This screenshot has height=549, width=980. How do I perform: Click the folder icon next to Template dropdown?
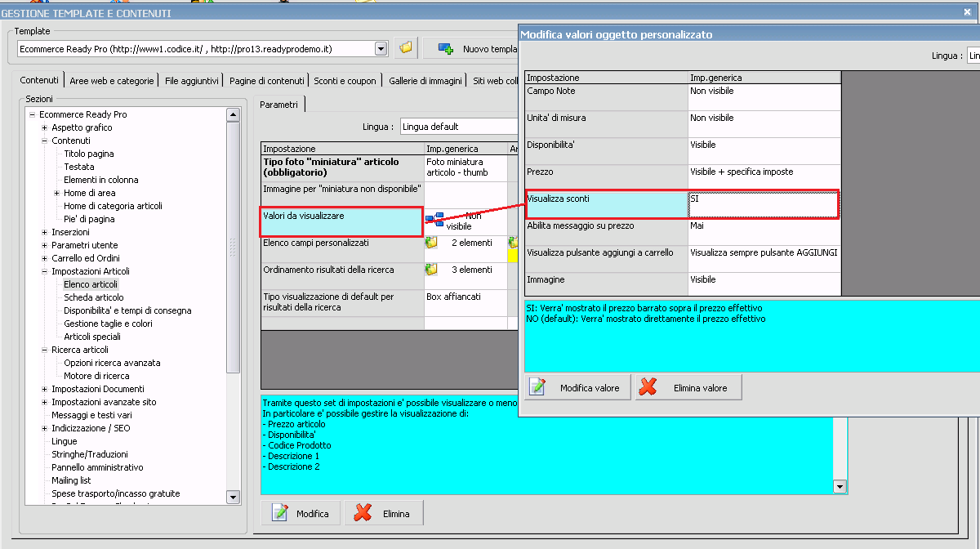click(x=406, y=48)
